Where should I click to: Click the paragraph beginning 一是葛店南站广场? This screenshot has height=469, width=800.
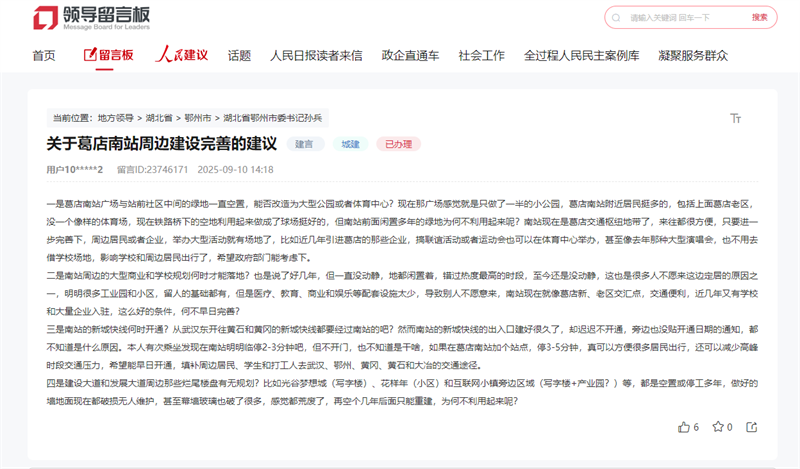pos(402,231)
